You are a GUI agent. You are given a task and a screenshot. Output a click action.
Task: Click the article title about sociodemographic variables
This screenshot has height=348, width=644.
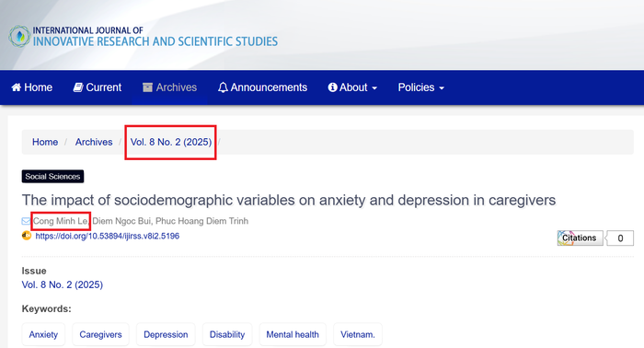pyautogui.click(x=289, y=200)
